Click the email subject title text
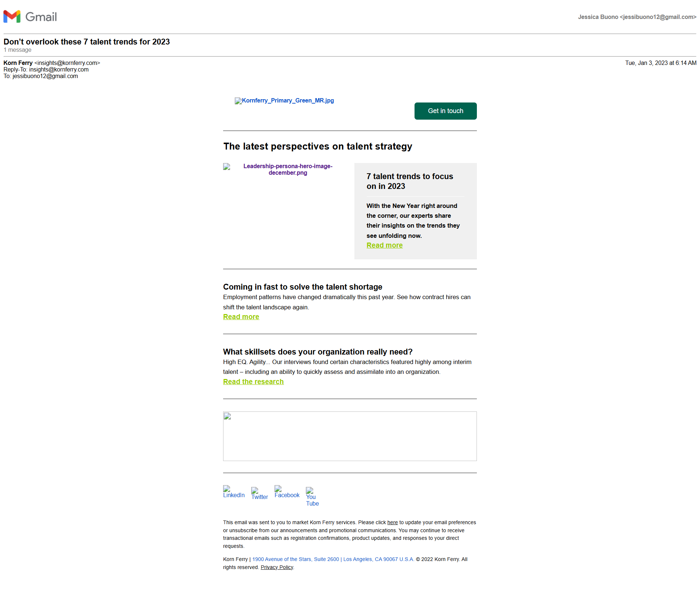 tap(87, 42)
